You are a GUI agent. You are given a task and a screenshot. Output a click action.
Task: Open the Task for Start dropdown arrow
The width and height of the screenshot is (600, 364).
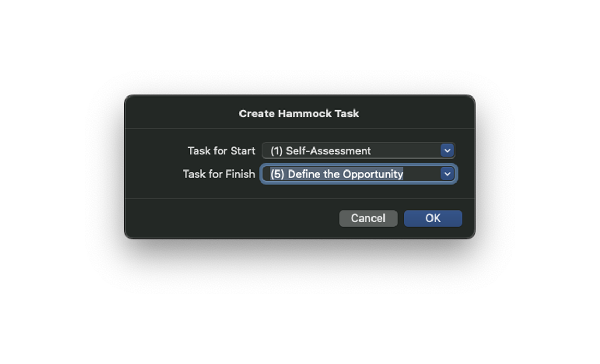447,151
